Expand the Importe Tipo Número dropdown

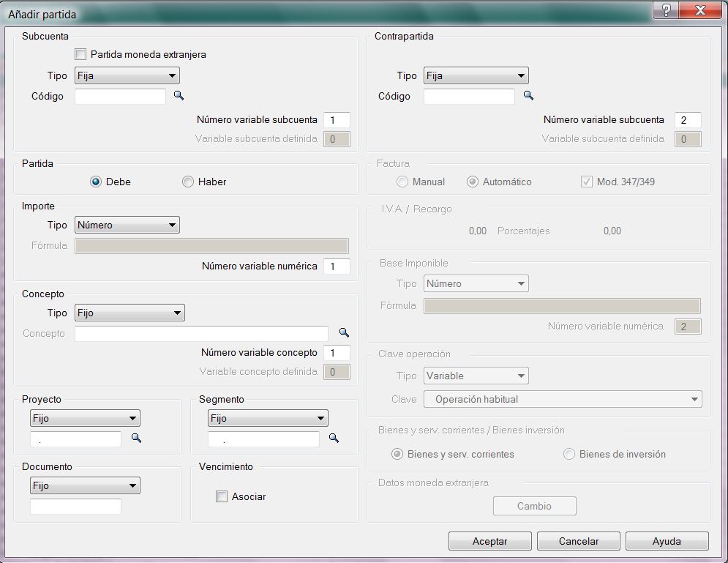point(127,225)
